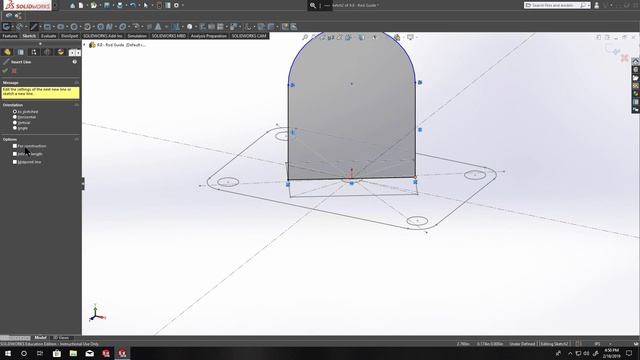640x360 pixels.
Task: Open the DisplayManager appearance tab icon
Action: click(x=61, y=52)
